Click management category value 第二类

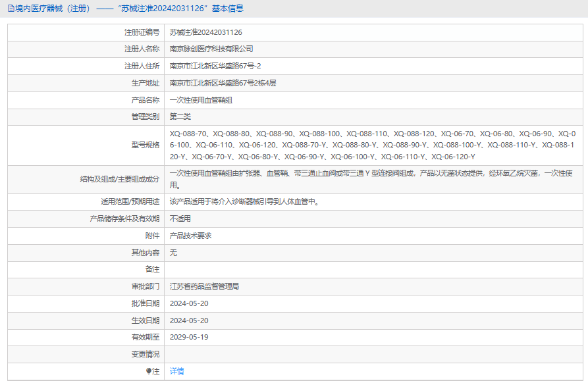click(x=180, y=116)
